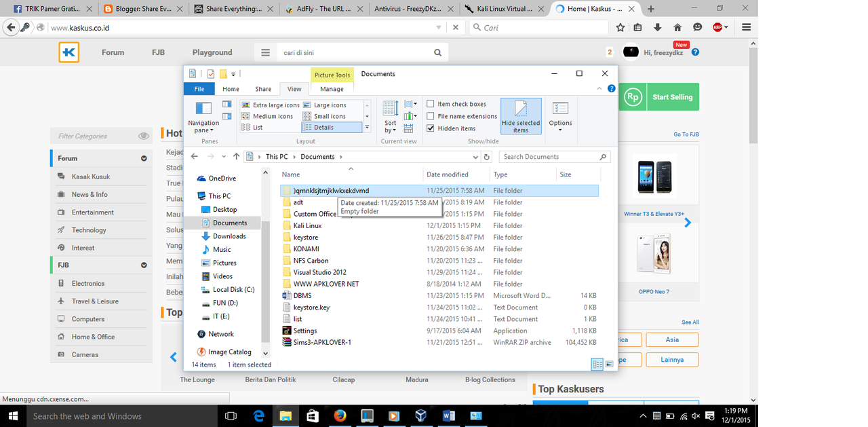868x427 pixels.
Task: Select Small icons layout
Action: click(324, 116)
